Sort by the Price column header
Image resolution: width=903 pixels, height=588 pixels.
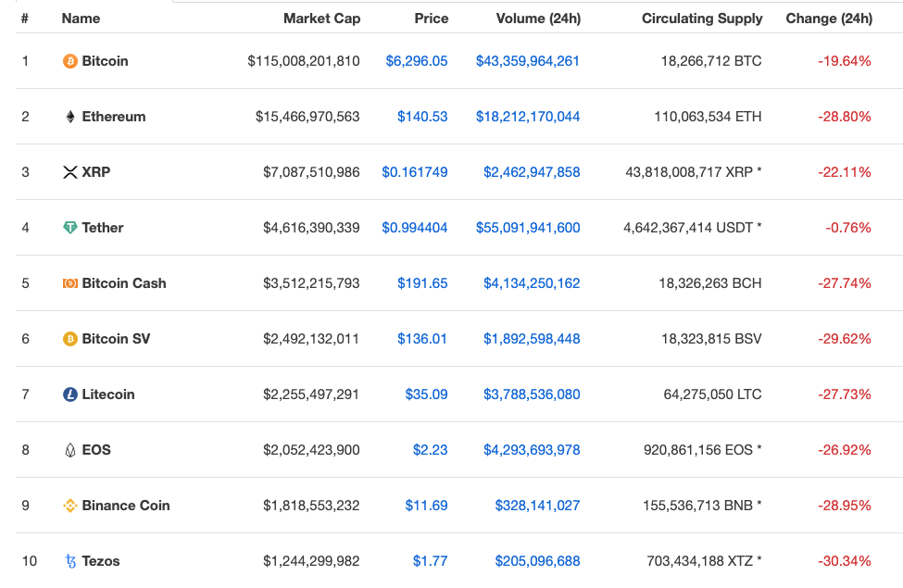click(x=432, y=18)
